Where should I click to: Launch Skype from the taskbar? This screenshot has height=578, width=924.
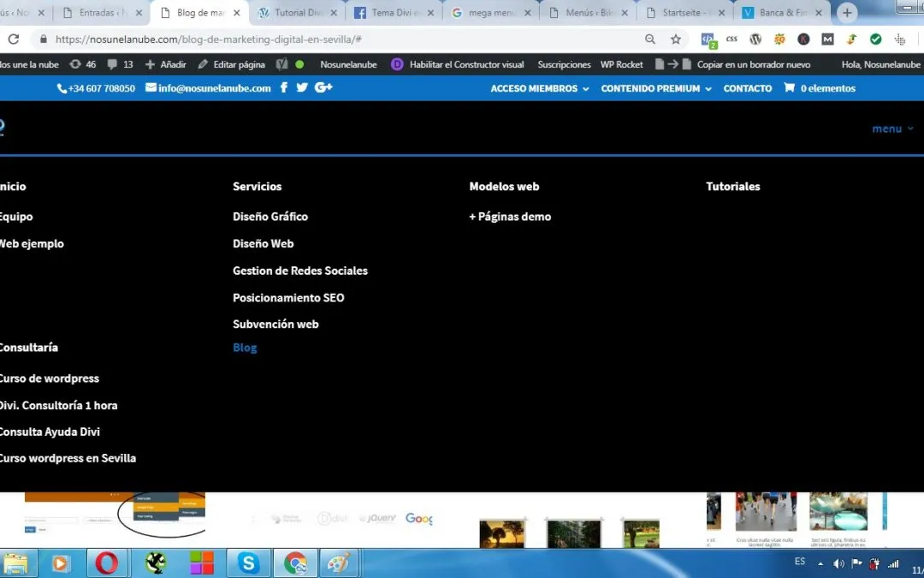[x=247, y=563]
